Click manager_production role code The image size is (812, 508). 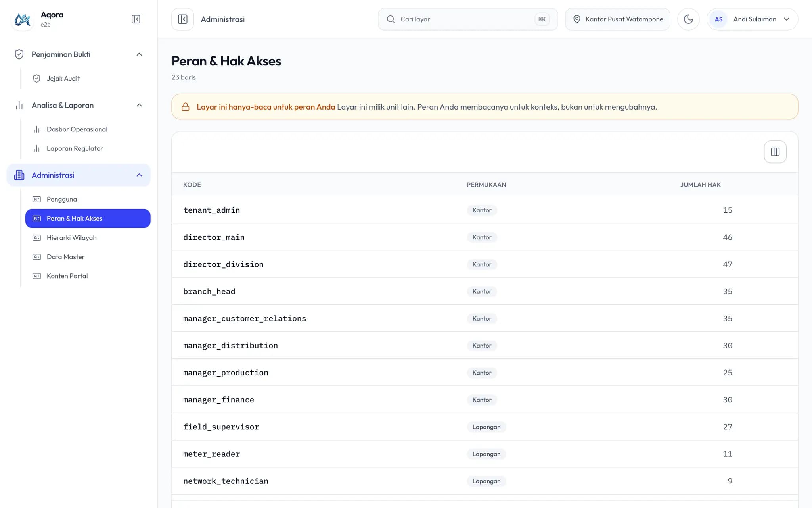click(x=226, y=373)
